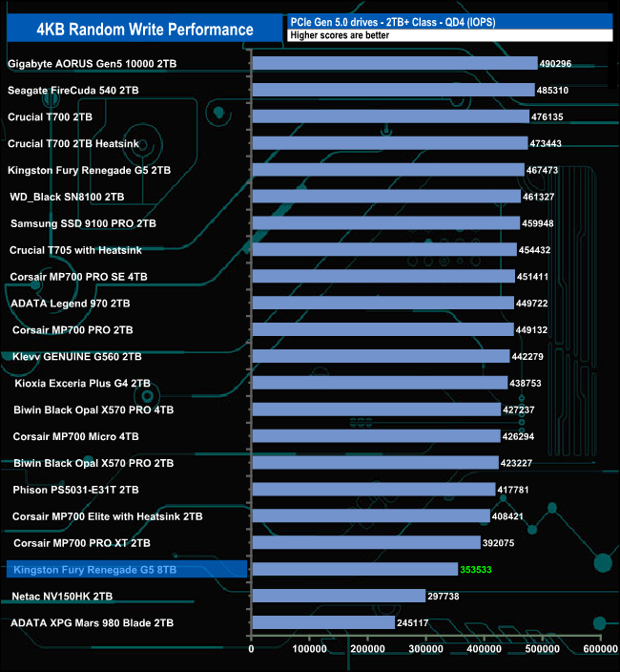Click the Kingston Fury Renegade G5 8TB bar

pos(355,569)
